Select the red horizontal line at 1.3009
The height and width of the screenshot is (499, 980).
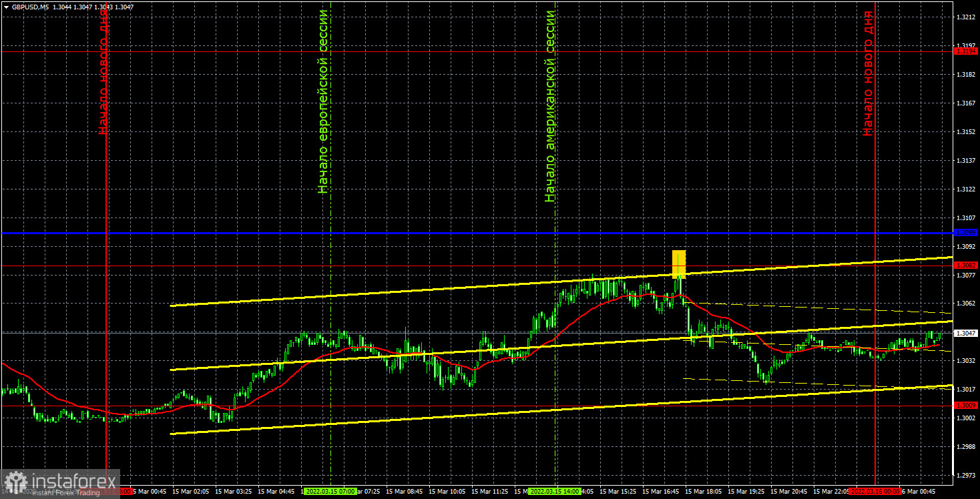click(477, 406)
